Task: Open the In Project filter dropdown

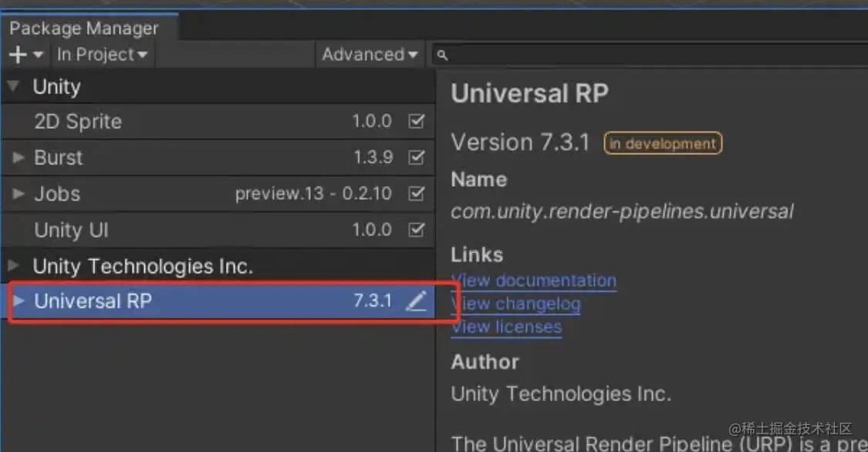Action: [103, 54]
